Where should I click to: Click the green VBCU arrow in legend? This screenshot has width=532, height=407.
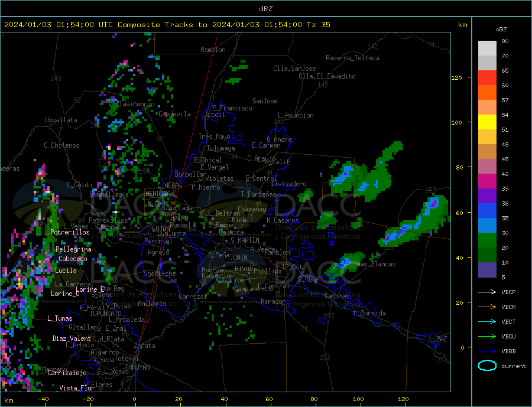[x=487, y=337]
